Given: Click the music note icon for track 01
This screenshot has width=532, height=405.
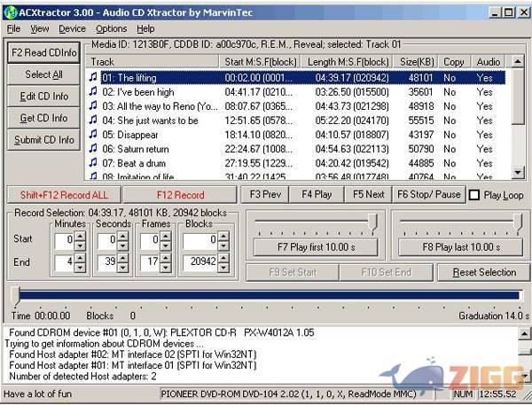Looking at the screenshot, I should [x=93, y=77].
